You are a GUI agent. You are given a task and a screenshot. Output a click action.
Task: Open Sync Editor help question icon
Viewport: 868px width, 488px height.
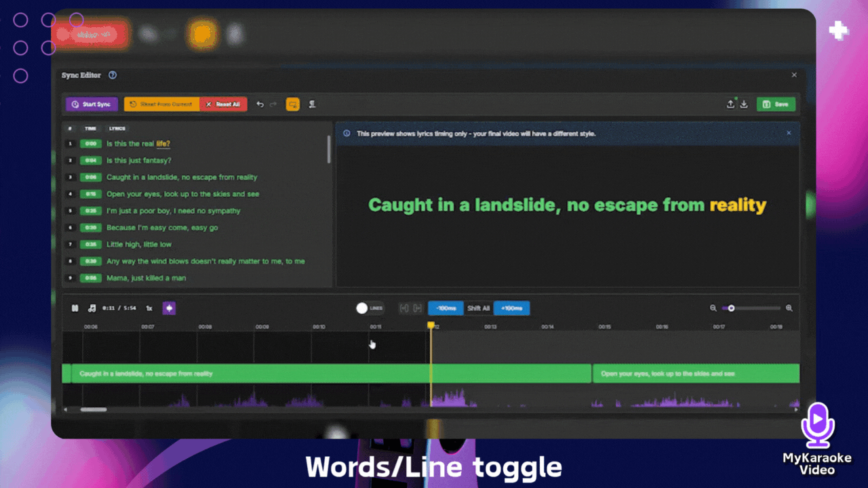(113, 75)
